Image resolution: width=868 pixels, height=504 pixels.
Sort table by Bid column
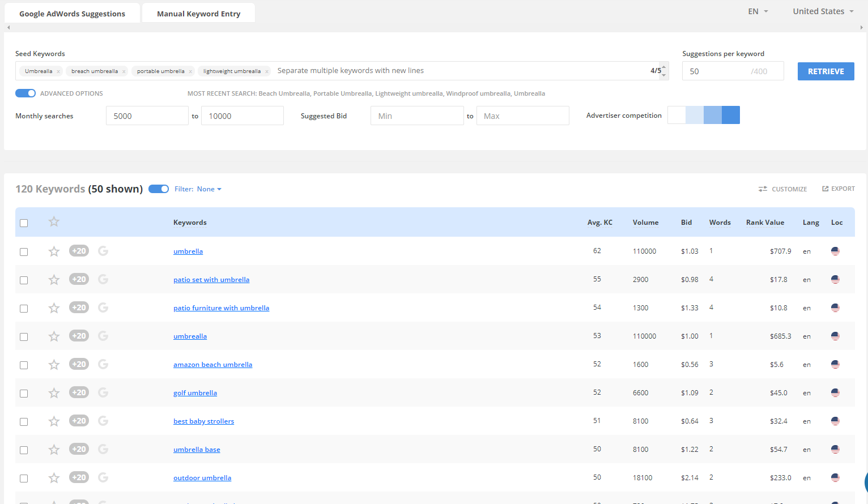[x=686, y=223]
